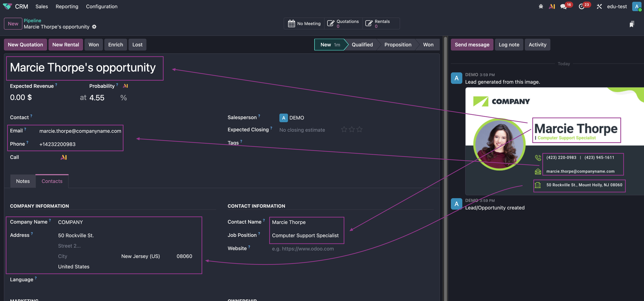Click AI icon next to Probability
This screenshot has width=644, height=301.
125,86
